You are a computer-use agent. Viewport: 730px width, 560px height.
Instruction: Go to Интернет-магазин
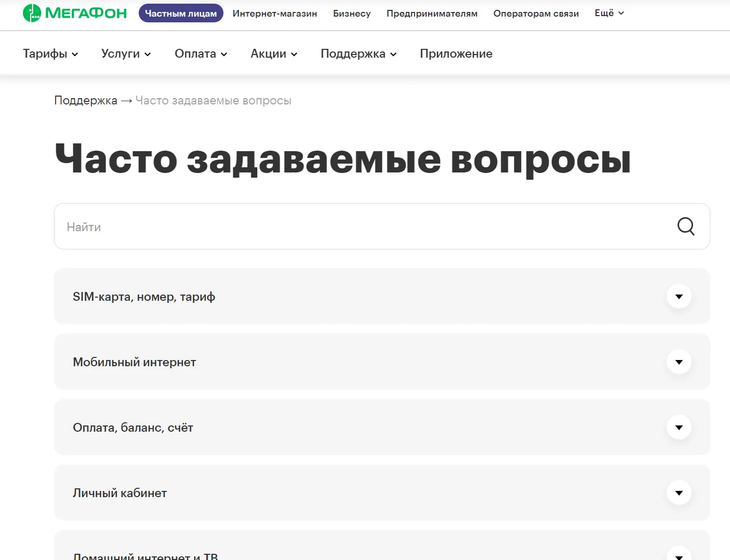click(275, 14)
